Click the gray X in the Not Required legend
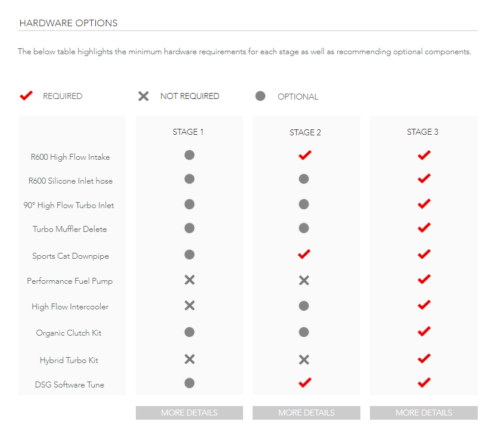 pyautogui.click(x=144, y=96)
